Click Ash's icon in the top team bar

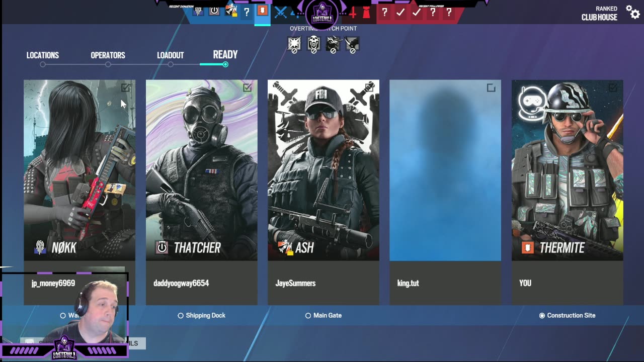[x=231, y=10]
